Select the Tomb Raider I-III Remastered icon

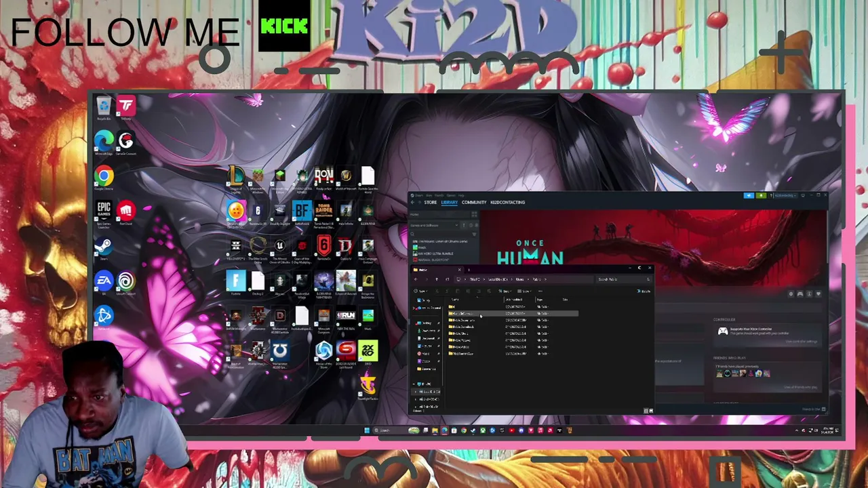[323, 213]
